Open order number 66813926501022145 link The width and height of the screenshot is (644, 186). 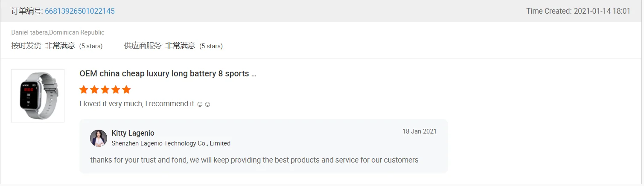coord(79,11)
